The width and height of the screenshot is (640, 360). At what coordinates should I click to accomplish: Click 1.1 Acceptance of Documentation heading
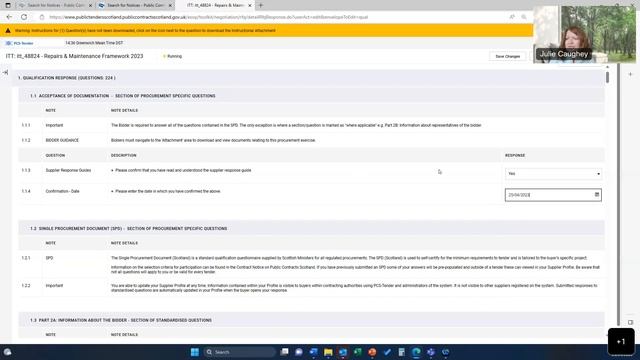pos(123,96)
